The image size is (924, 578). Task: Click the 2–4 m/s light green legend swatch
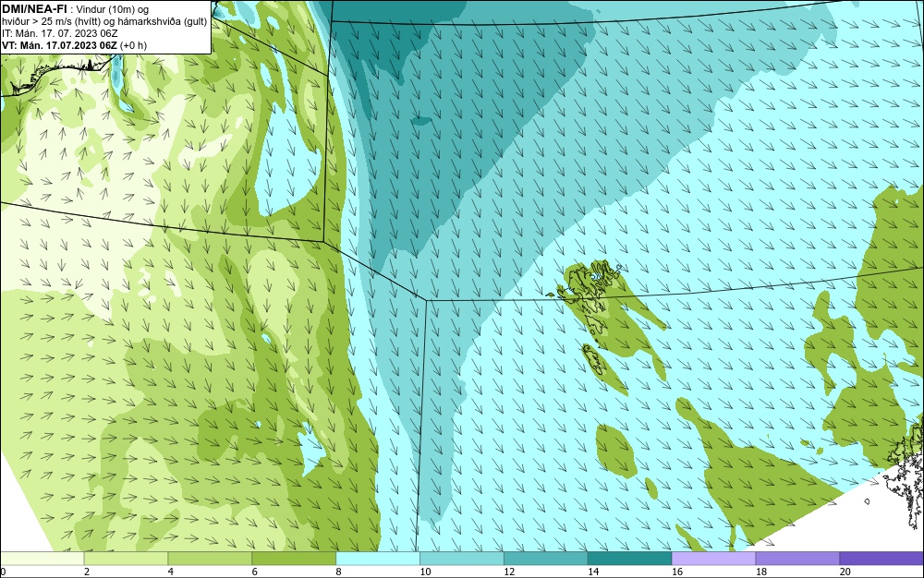[x=126, y=559]
